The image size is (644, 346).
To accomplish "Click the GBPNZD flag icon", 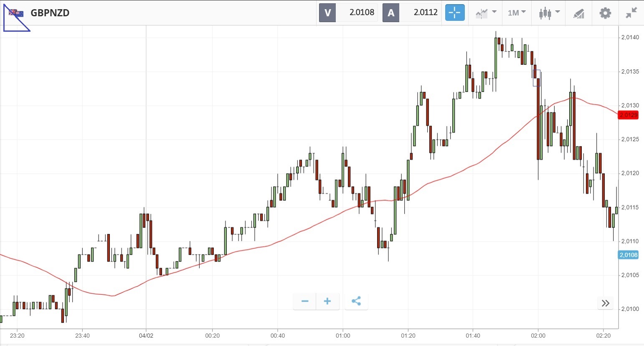I will pyautogui.click(x=16, y=13).
